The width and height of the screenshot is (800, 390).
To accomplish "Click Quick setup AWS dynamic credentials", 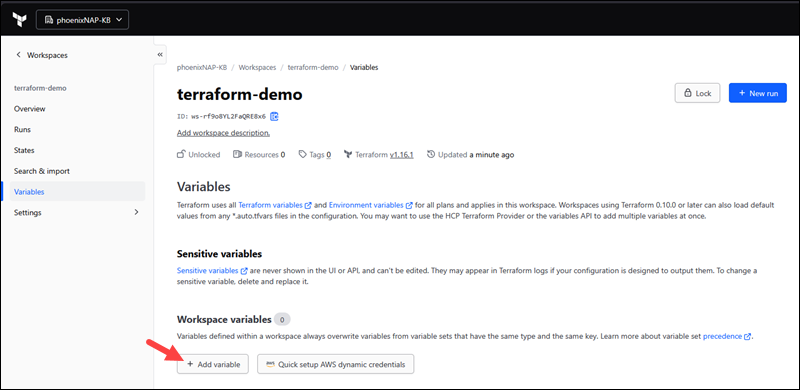I will (x=336, y=364).
